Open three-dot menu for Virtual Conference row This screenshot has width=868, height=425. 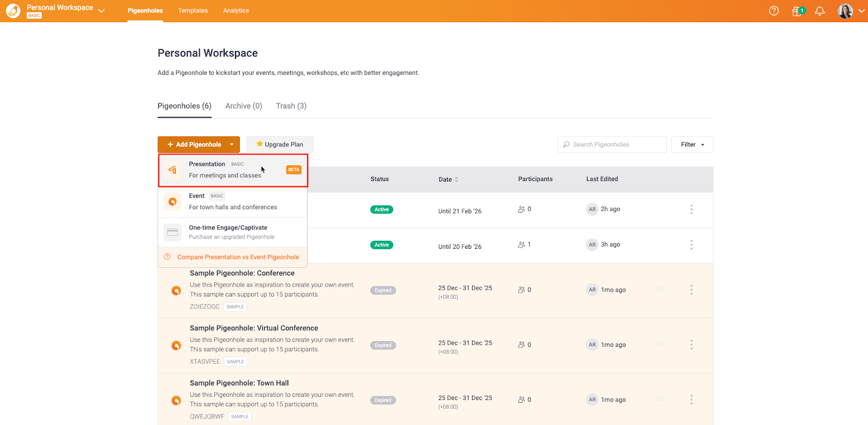[x=691, y=345]
